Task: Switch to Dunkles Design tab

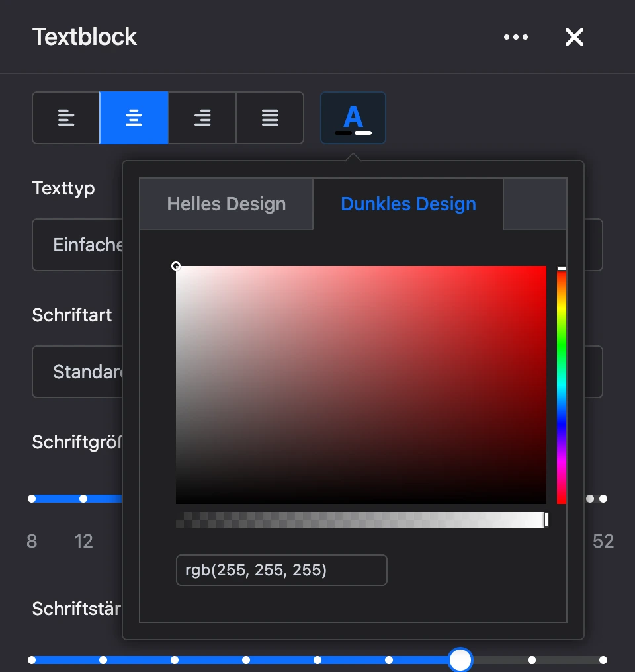Action: [408, 204]
